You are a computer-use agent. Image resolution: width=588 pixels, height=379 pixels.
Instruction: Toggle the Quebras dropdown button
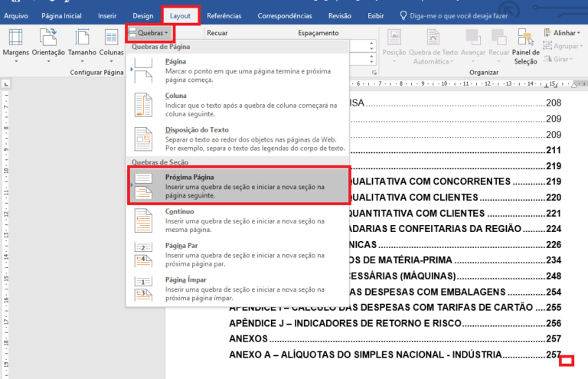150,33
